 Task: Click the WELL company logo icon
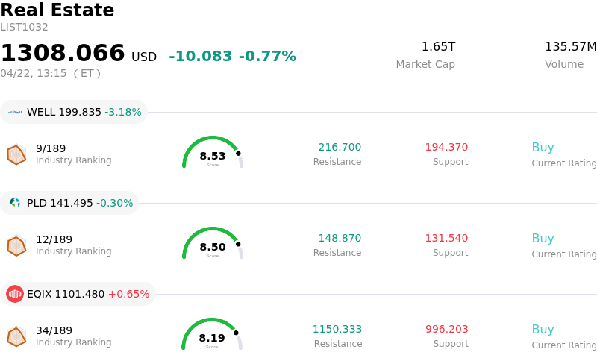pos(15,112)
